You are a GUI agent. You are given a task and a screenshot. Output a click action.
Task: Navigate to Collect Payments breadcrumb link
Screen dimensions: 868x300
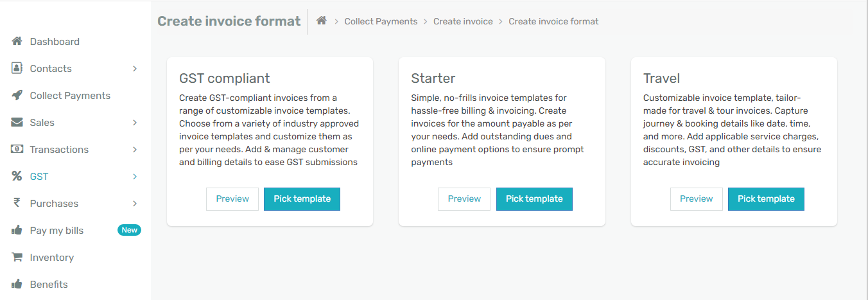[x=381, y=22]
